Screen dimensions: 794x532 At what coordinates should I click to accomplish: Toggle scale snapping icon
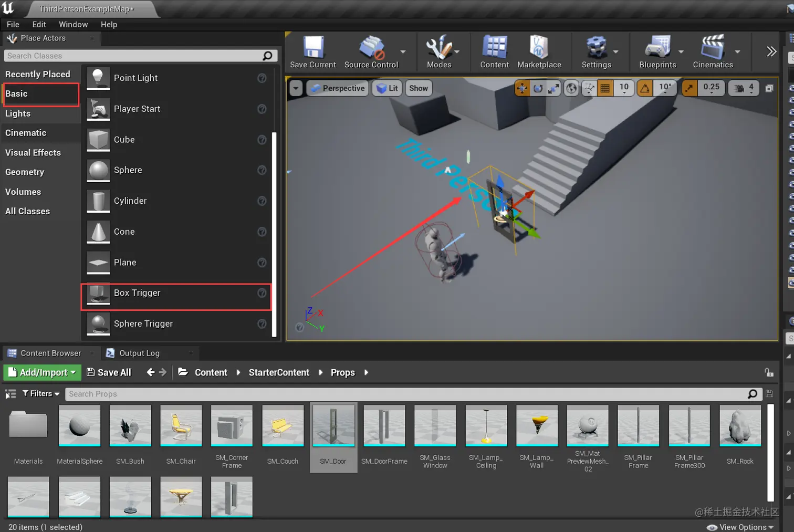pos(689,88)
